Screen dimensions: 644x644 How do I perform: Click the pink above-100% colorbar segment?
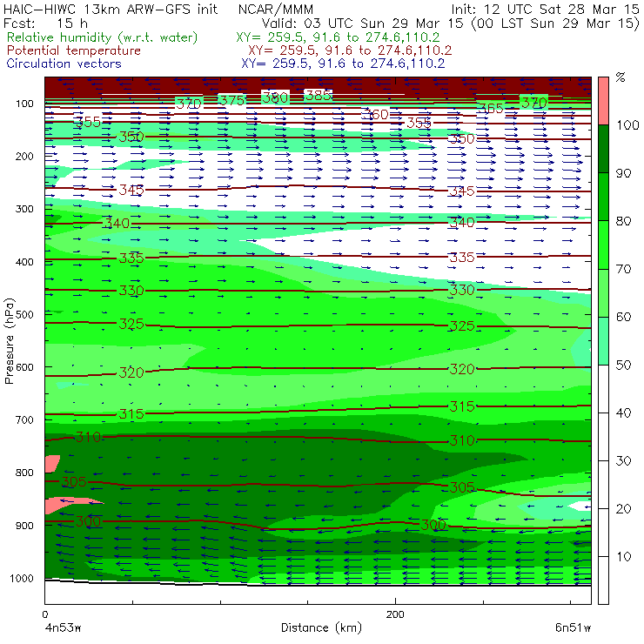[x=603, y=101]
